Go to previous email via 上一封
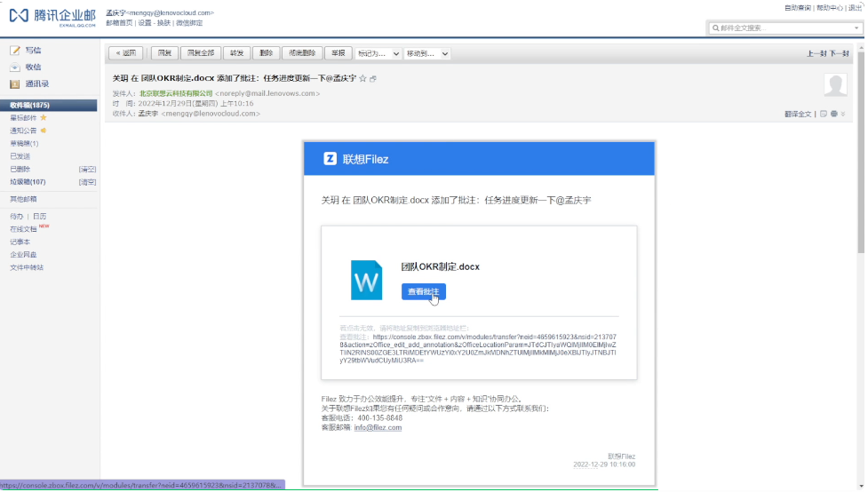Image resolution: width=868 pixels, height=492 pixels. (817, 53)
